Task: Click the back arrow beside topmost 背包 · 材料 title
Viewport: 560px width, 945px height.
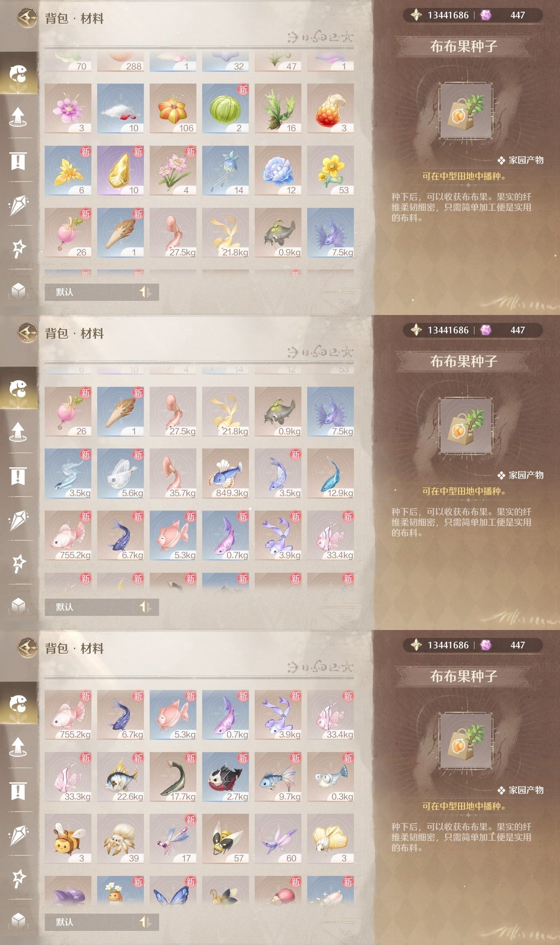Action: (28, 18)
